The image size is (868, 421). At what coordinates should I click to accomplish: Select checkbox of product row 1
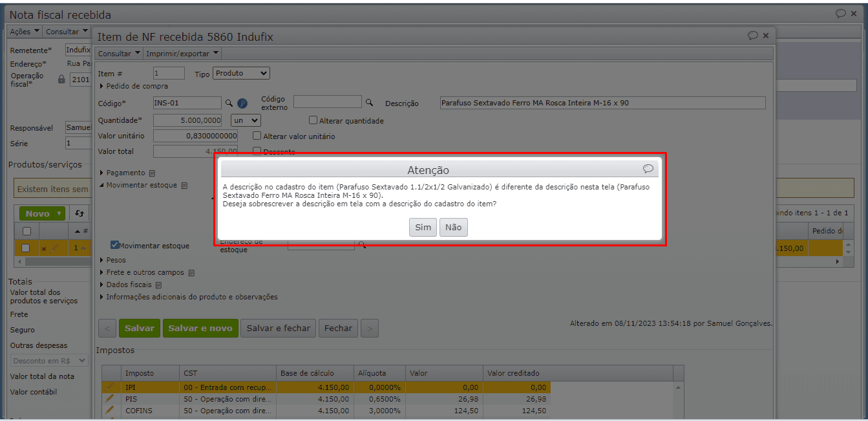[26, 248]
